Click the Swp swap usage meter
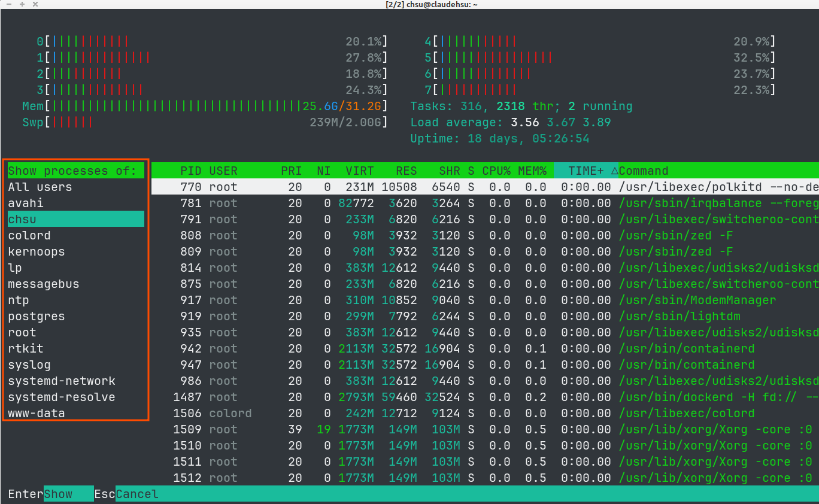The image size is (819, 504). pyautogui.click(x=205, y=122)
